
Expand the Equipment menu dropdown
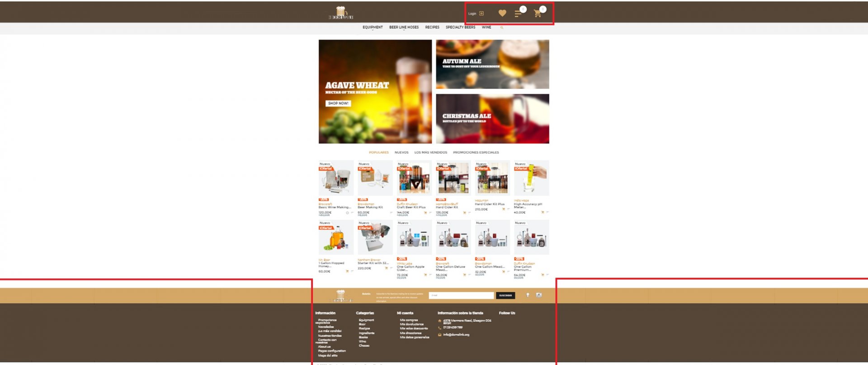click(x=373, y=28)
